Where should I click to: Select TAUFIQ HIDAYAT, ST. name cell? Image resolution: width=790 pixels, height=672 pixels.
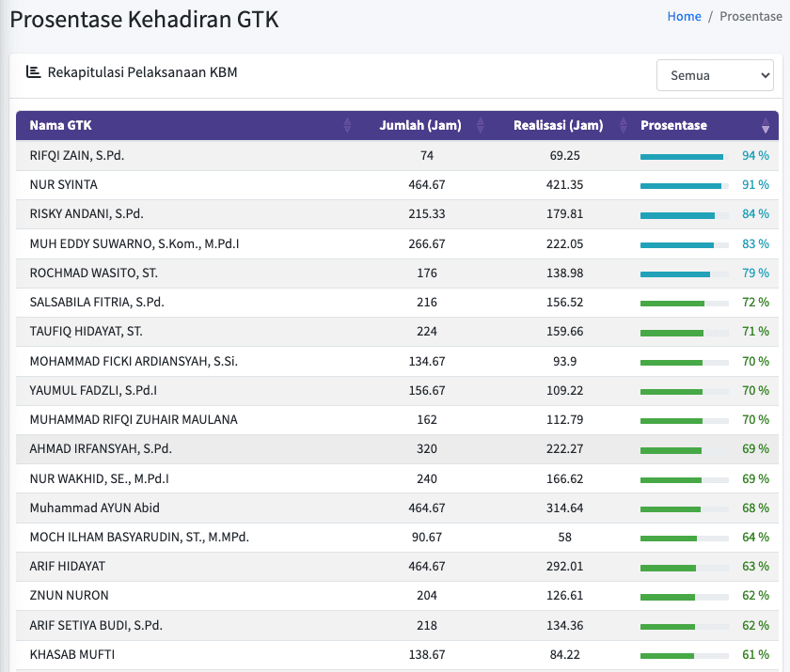click(x=87, y=331)
